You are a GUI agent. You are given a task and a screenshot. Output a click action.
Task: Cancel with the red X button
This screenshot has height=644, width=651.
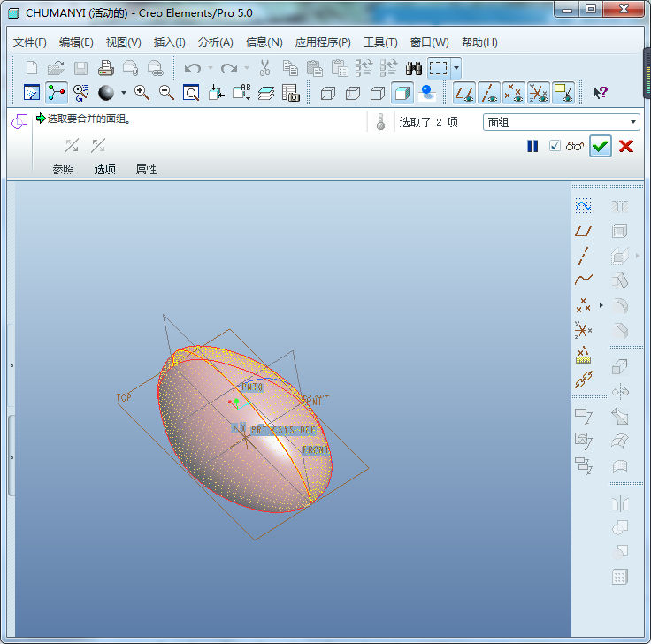coord(626,146)
